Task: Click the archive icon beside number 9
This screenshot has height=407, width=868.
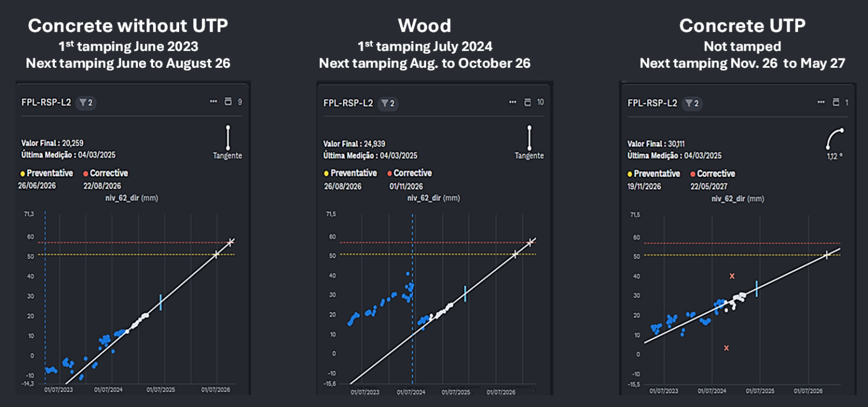Action: pos(228,102)
